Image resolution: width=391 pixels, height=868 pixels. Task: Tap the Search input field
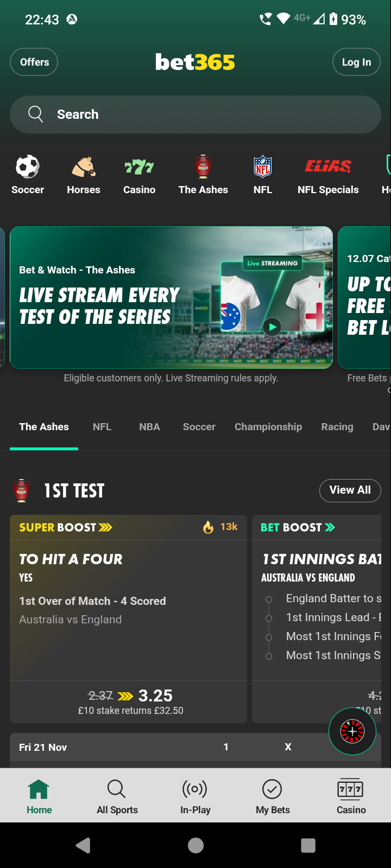(x=195, y=114)
